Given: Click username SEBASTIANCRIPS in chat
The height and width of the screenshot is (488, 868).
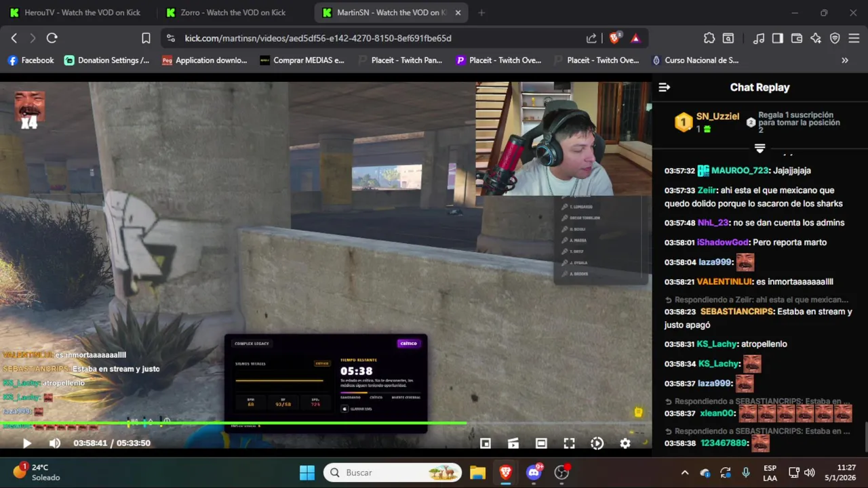Looking at the screenshot, I should click(x=737, y=312).
